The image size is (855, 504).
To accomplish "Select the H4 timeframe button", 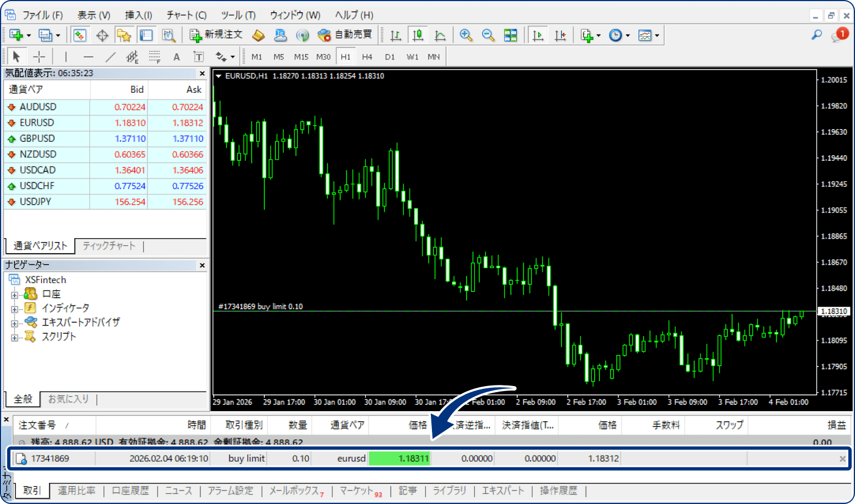I will click(367, 57).
